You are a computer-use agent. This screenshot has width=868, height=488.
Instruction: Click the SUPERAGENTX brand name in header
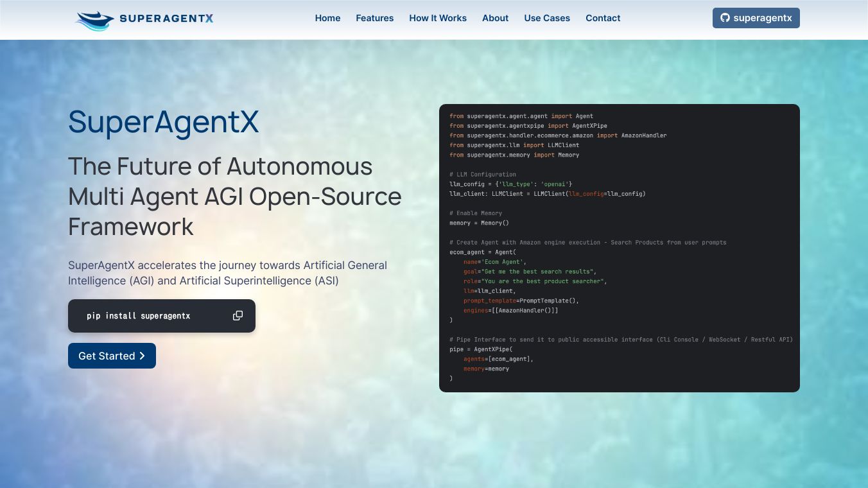(x=166, y=19)
